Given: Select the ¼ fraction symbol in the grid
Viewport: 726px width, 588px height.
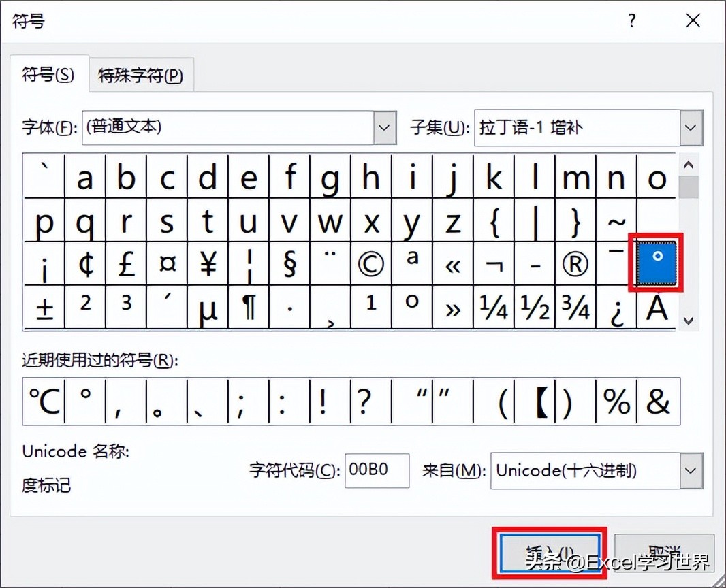Looking at the screenshot, I should click(494, 308).
